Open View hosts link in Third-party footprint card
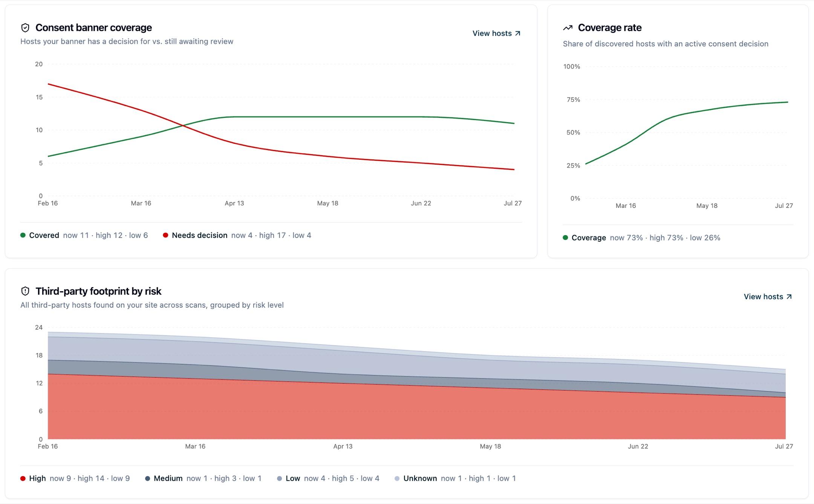This screenshot has width=814, height=504. (x=768, y=297)
